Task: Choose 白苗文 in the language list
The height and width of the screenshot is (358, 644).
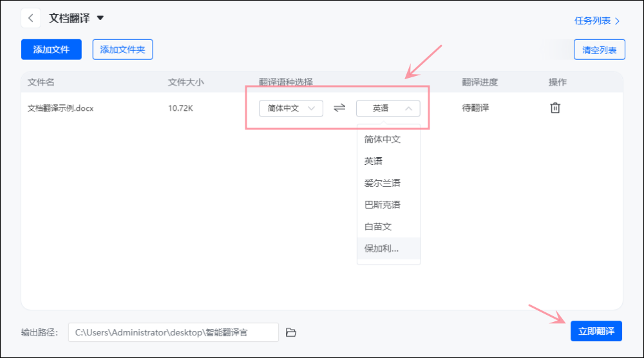Action: point(388,227)
